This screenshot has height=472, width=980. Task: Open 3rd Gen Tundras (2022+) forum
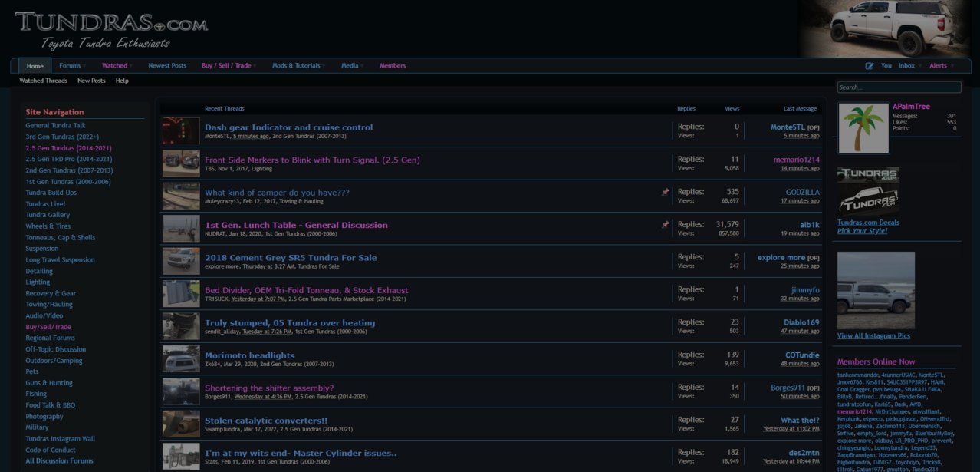[x=62, y=137]
